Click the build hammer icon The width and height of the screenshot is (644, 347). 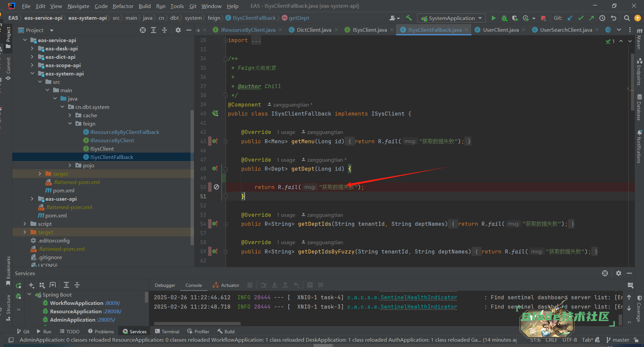tap(409, 18)
